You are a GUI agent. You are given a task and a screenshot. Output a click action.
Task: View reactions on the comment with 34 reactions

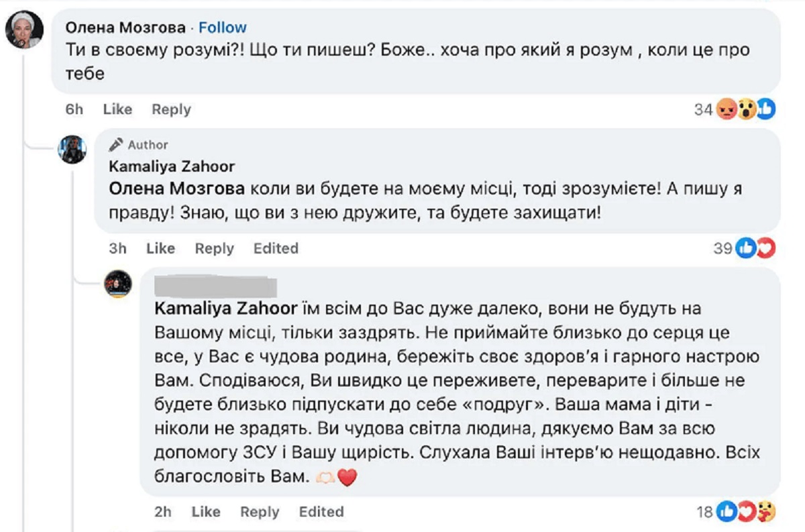click(x=703, y=109)
